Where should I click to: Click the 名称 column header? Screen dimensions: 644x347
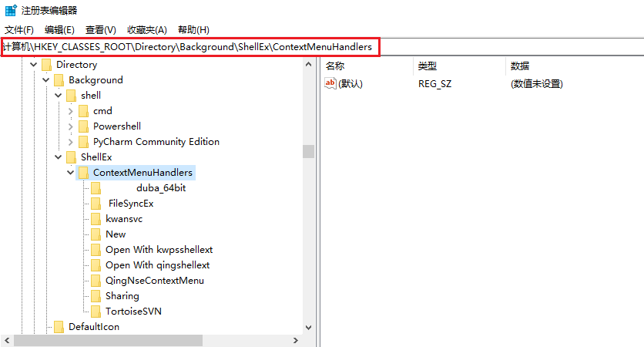pos(335,66)
